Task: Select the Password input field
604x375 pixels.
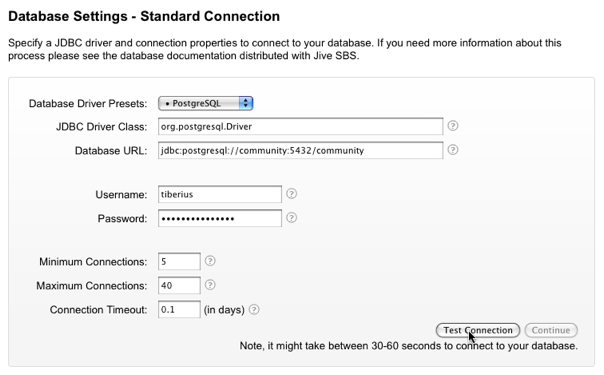Action: coord(220,218)
